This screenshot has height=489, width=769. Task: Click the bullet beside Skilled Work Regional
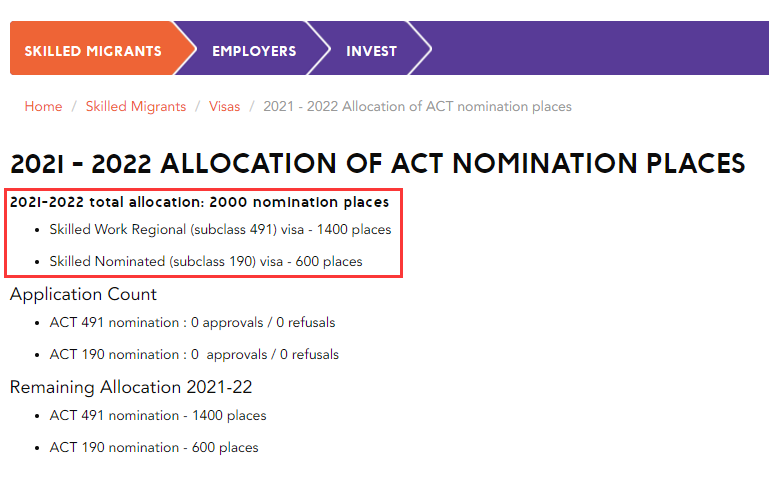coord(37,230)
